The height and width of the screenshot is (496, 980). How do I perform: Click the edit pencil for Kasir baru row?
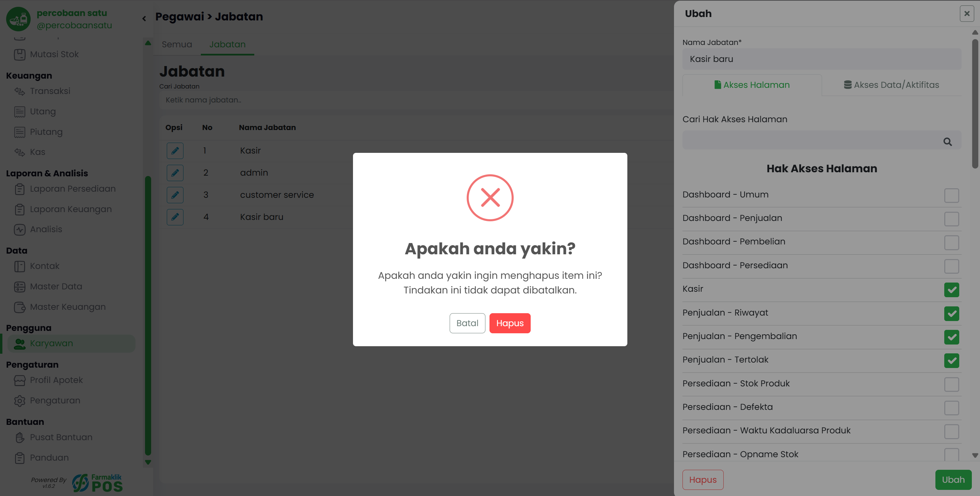tap(175, 217)
